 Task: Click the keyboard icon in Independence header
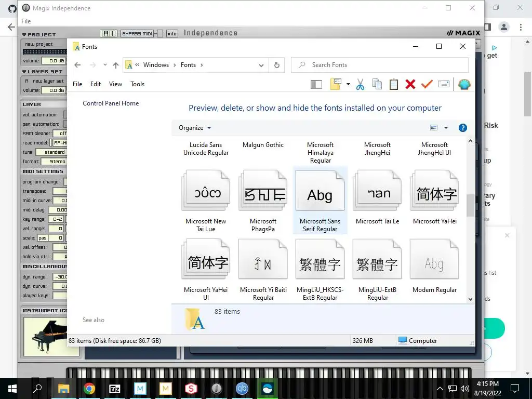coord(108,33)
